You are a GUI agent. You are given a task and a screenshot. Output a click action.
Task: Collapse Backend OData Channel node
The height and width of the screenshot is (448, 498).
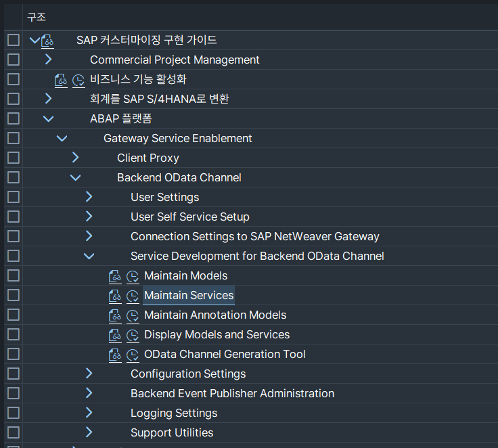pos(75,177)
